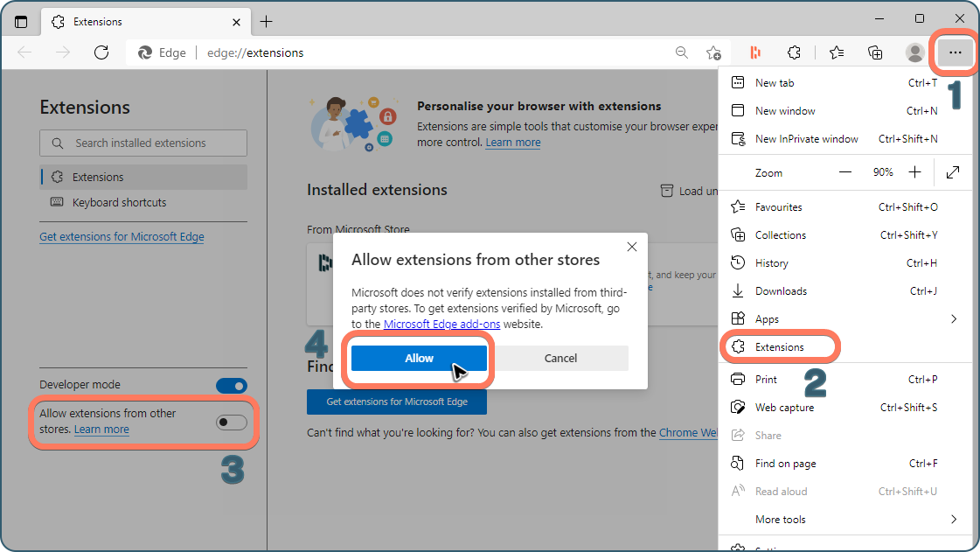The height and width of the screenshot is (552, 980).
Task: Reload the page with refresh icon
Action: (x=101, y=52)
